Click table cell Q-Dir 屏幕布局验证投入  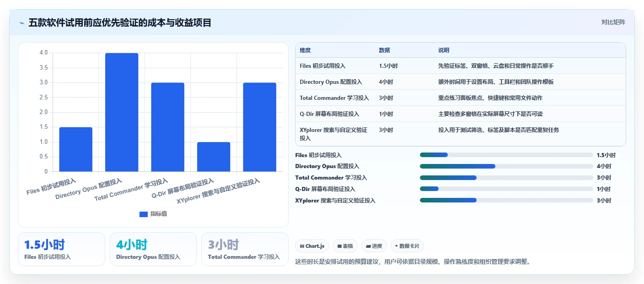click(329, 114)
